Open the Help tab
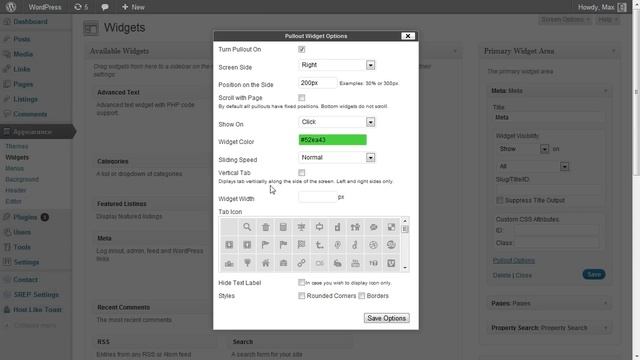The width and height of the screenshot is (640, 360). click(607, 20)
